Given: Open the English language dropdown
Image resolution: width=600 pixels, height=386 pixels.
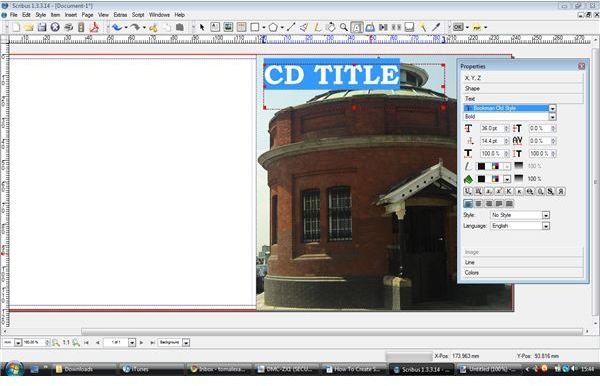Looking at the screenshot, I should coord(546,226).
